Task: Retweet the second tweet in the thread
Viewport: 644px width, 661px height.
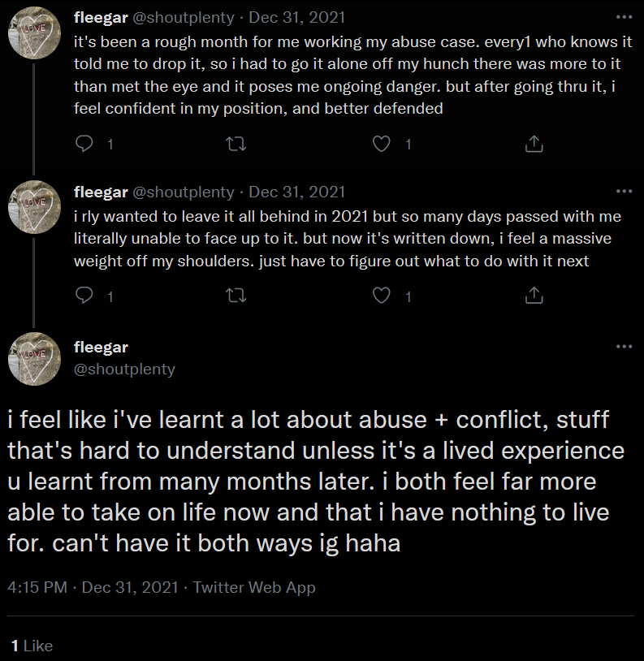Action: point(235,296)
